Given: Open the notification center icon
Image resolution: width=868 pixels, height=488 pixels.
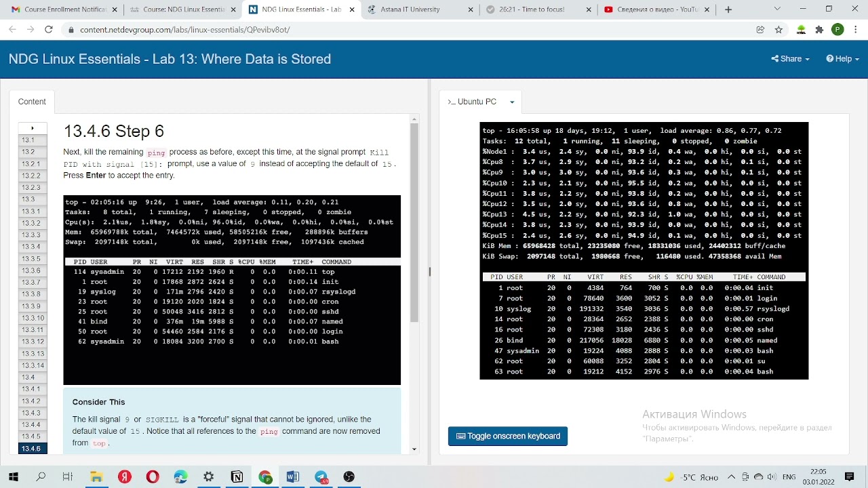Looking at the screenshot, I should pyautogui.click(x=849, y=476).
